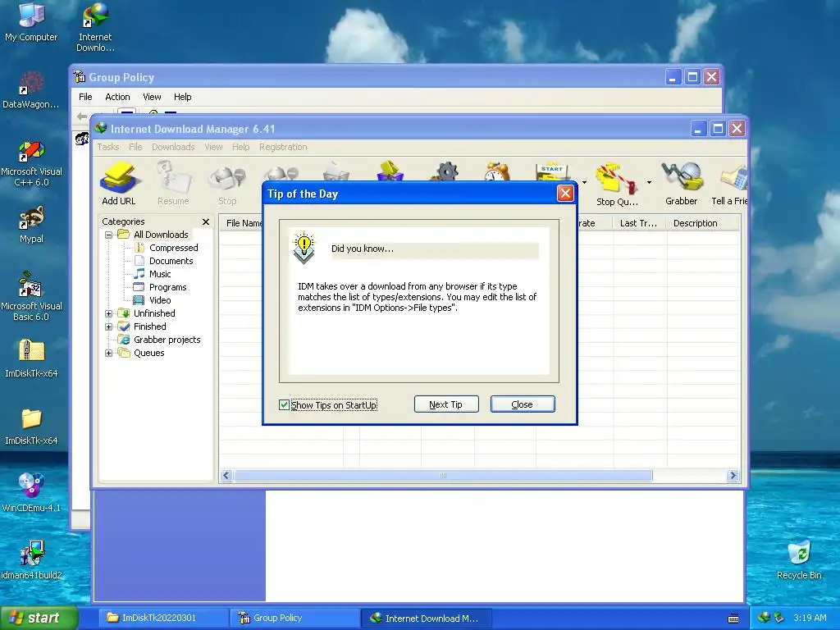The width and height of the screenshot is (840, 630).
Task: Select the My Computer desktop icon
Action: tap(31, 22)
